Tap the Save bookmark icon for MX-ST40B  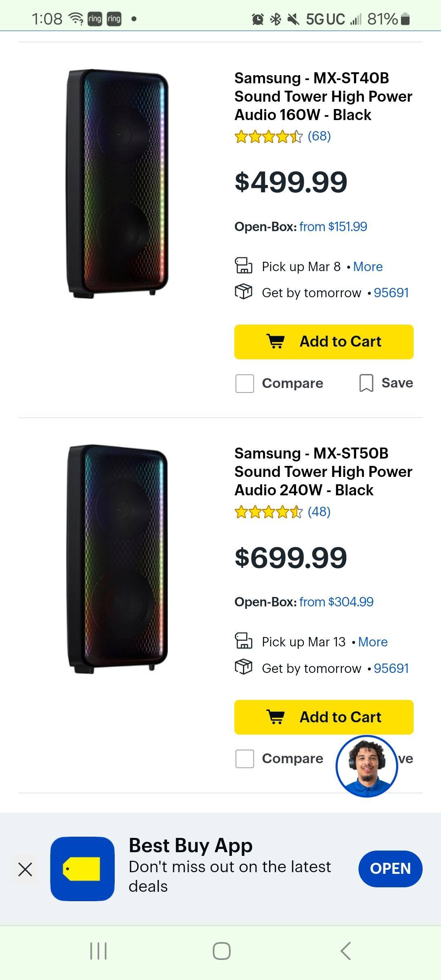366,383
